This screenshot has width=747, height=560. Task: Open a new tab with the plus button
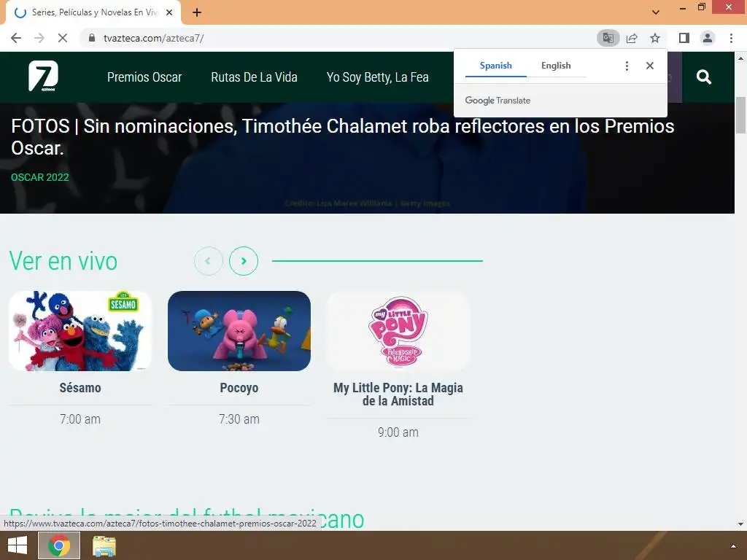coord(197,12)
